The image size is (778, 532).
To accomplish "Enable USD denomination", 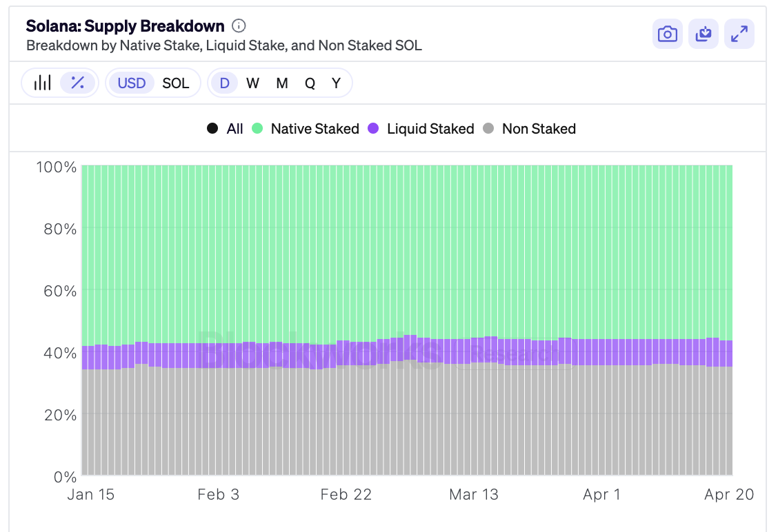I will 131,83.
